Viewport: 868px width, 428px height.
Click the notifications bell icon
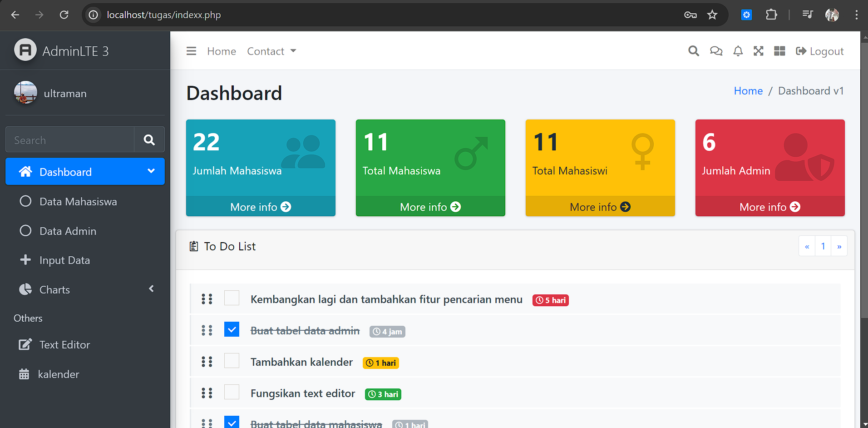(738, 51)
